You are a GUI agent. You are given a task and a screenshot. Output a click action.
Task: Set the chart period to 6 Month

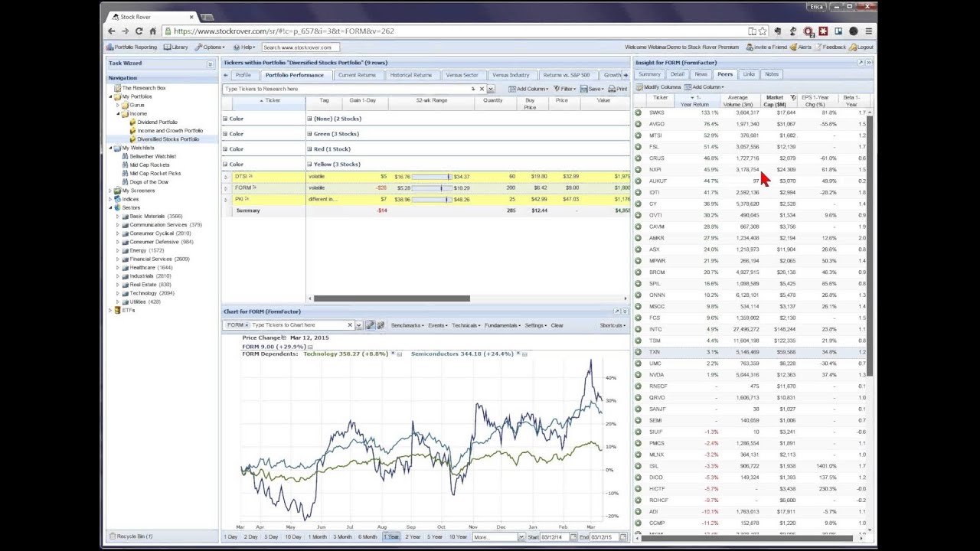pyautogui.click(x=368, y=537)
